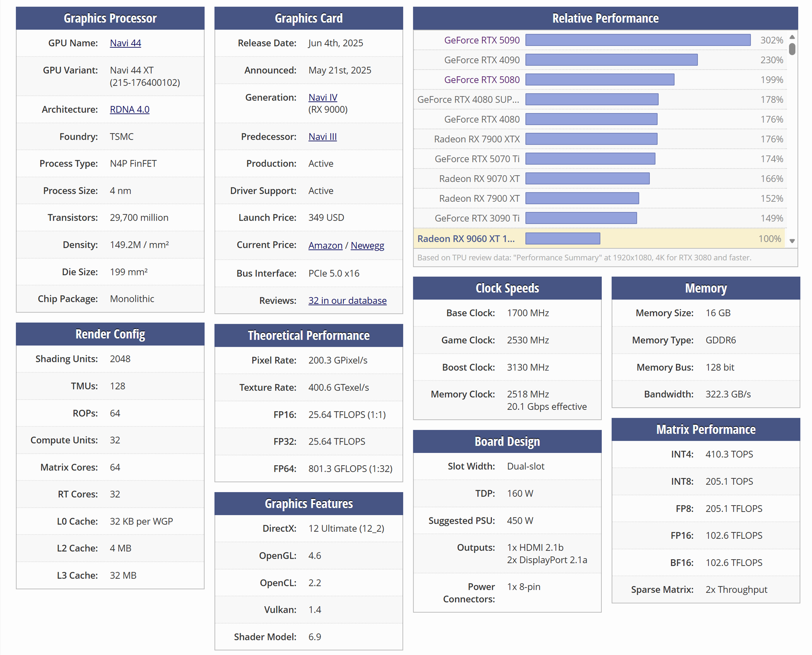Open the 32 in our database reviews link
Viewport: 812px width, 655px height.
pyautogui.click(x=347, y=300)
